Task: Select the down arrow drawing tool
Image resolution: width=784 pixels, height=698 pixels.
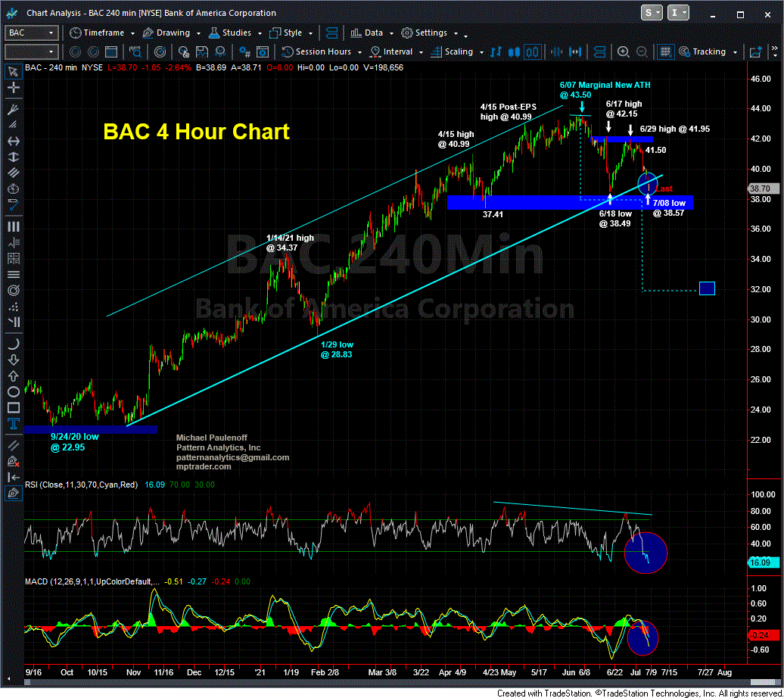Action: (x=14, y=360)
